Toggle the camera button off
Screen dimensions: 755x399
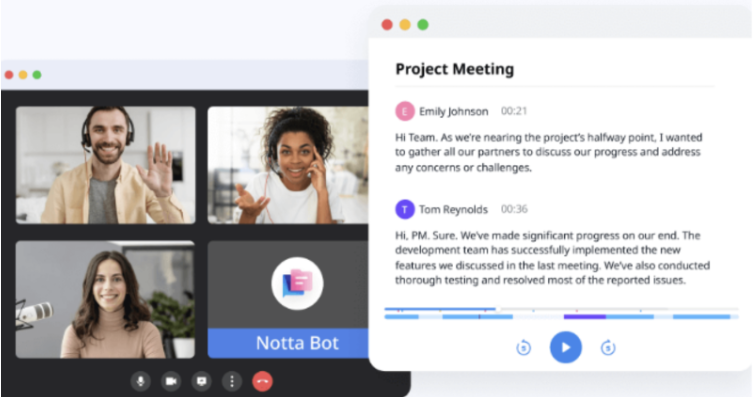click(x=171, y=382)
